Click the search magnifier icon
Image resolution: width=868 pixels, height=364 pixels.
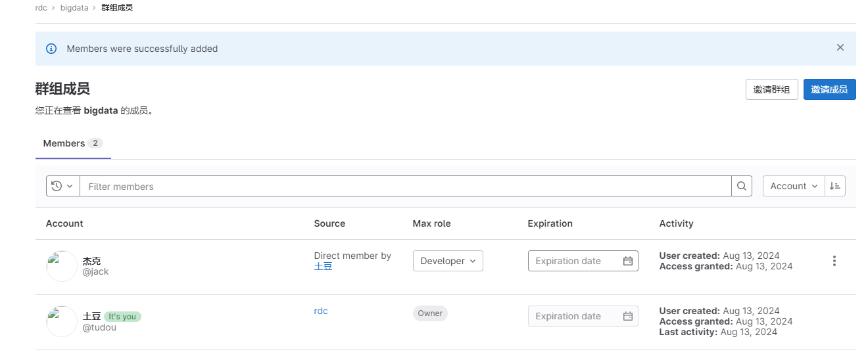pyautogui.click(x=741, y=186)
